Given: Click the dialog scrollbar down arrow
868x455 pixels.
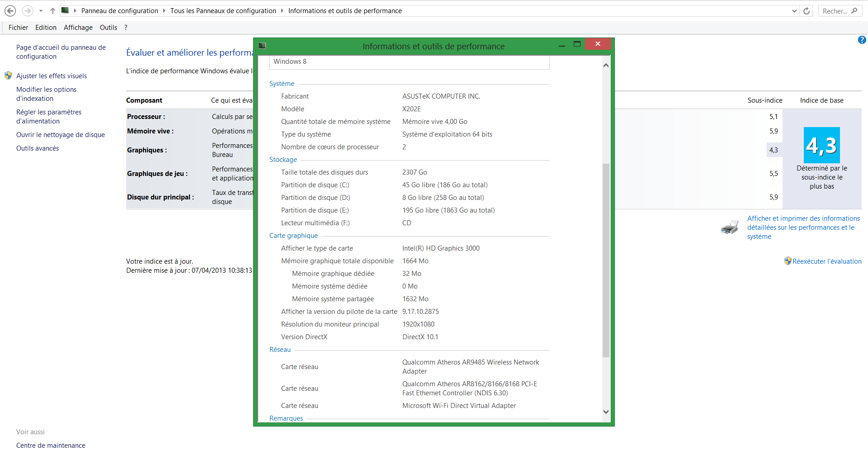Looking at the screenshot, I should pyautogui.click(x=606, y=412).
